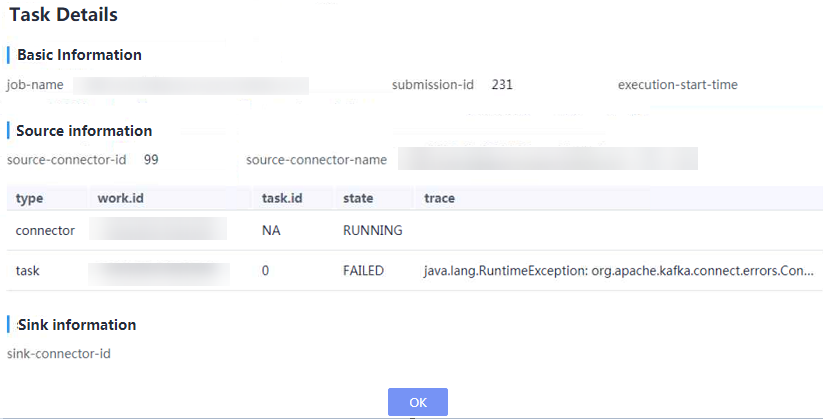
Task: Select the RUNNING state cell
Action: click(x=373, y=231)
